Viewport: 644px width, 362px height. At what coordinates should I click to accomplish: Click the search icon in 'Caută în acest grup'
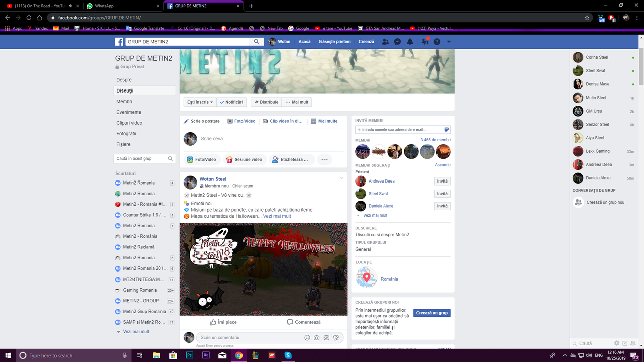[x=171, y=158]
